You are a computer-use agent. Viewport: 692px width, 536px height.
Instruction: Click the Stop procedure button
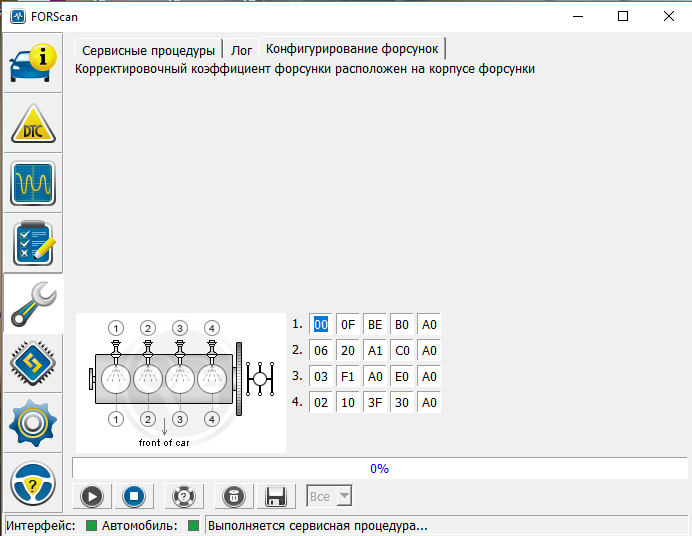(x=134, y=496)
